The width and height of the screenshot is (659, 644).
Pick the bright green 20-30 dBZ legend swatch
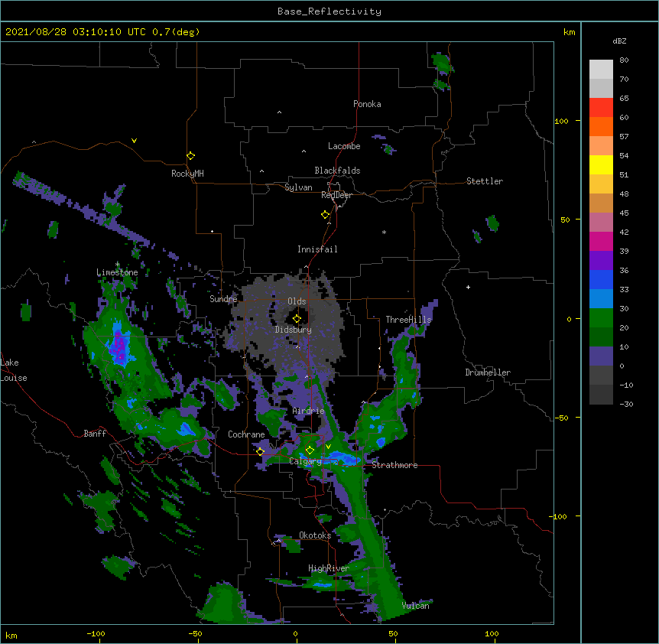click(601, 318)
